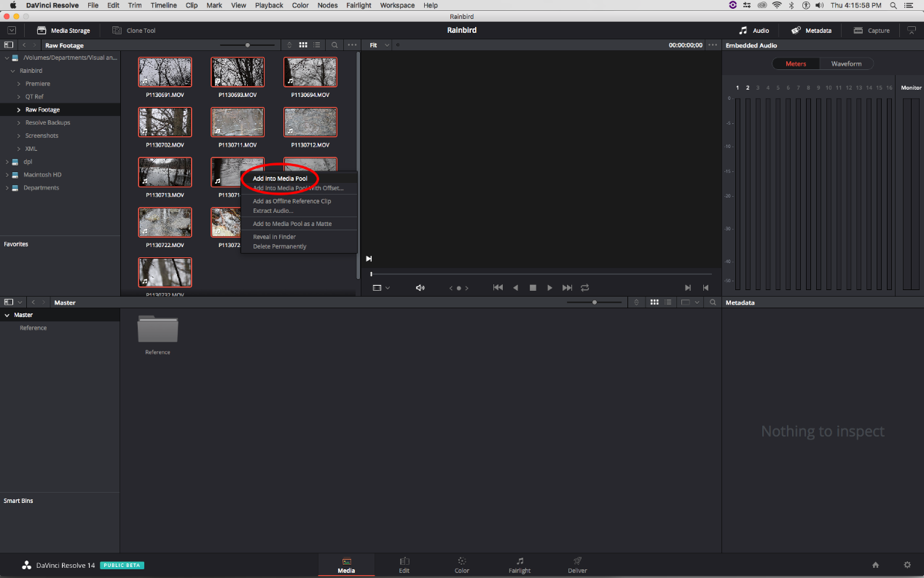
Task: Click Add to Media Pool as a Matte
Action: [291, 223]
